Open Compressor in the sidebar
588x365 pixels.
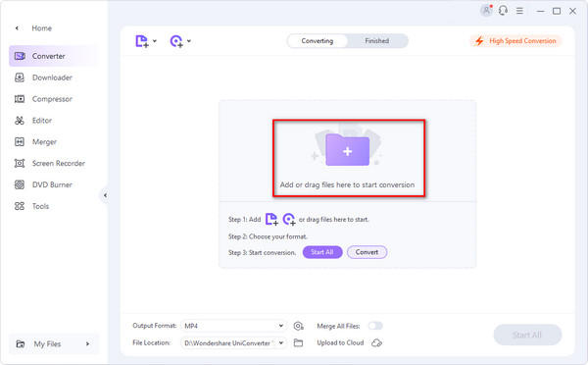pos(54,99)
